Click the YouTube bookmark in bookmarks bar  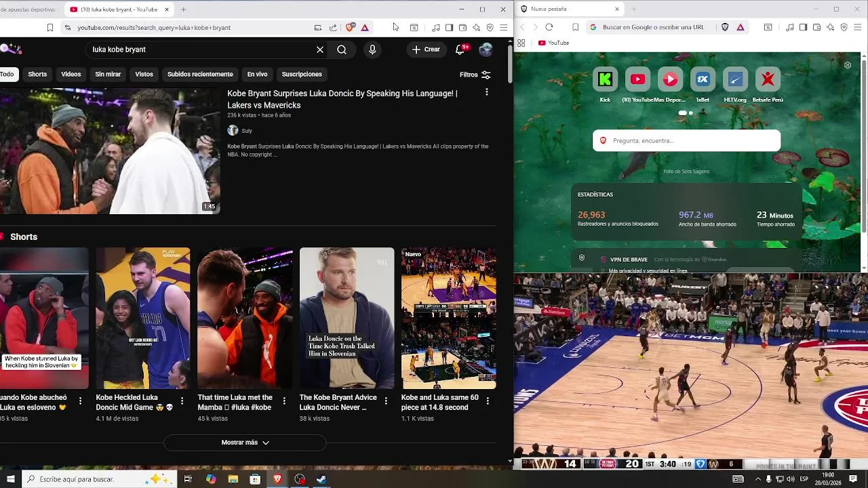click(553, 43)
